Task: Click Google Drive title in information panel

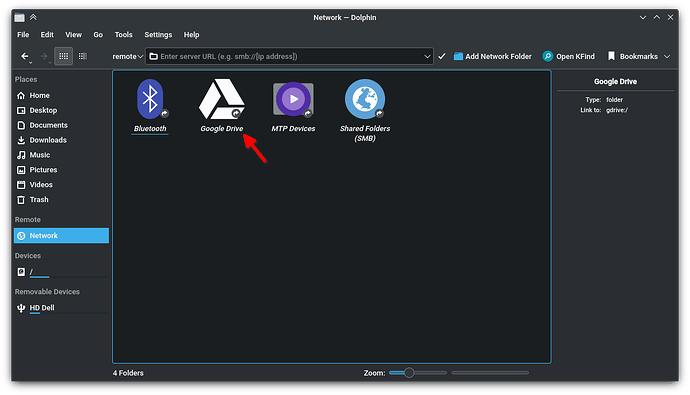Action: (x=615, y=82)
